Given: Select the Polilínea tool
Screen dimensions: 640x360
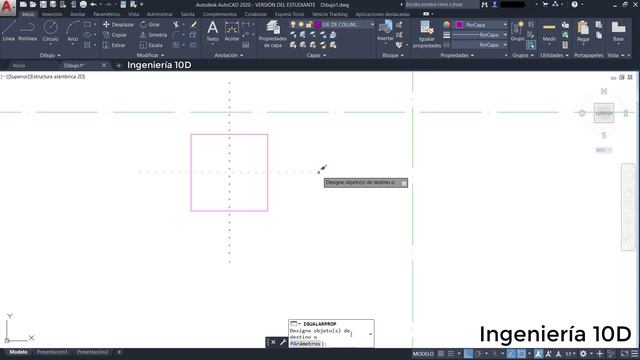Looking at the screenshot, I should (x=27, y=31).
